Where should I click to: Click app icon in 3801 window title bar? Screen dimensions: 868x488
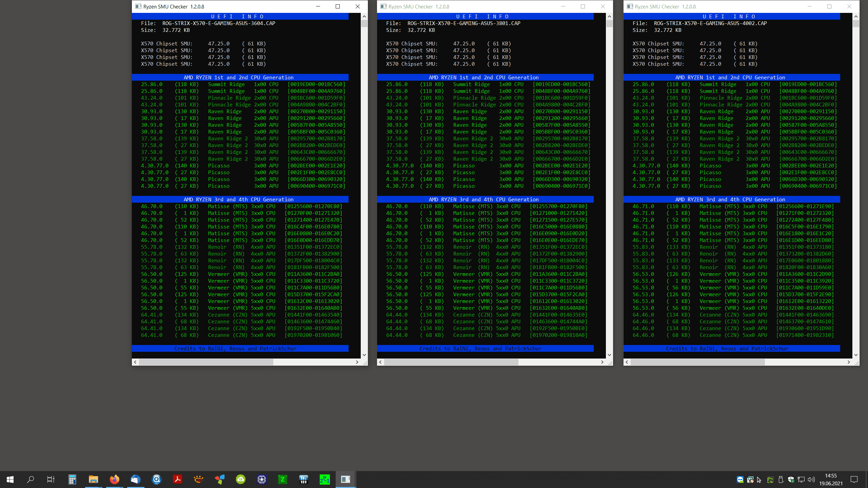[383, 6]
